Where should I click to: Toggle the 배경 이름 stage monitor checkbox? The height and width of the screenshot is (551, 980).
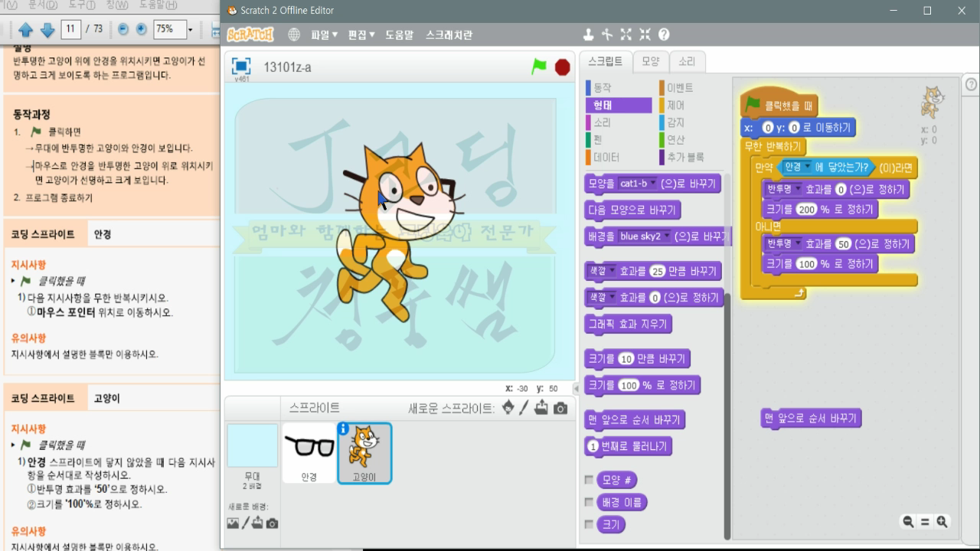[x=589, y=502]
